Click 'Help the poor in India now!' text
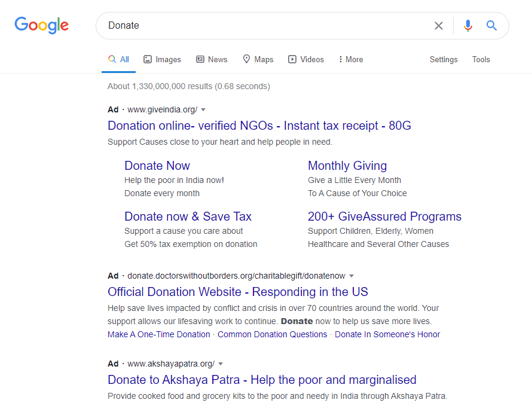 click(175, 180)
